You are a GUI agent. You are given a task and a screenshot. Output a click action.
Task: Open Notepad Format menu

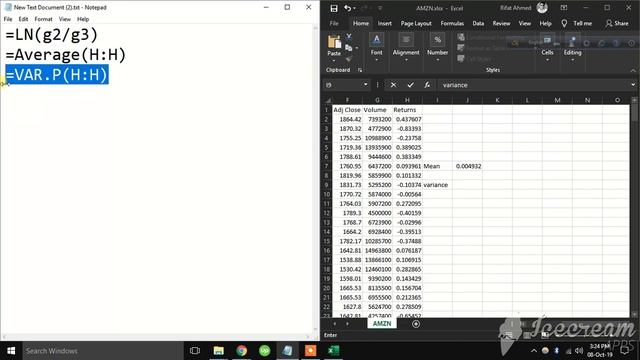tap(43, 19)
